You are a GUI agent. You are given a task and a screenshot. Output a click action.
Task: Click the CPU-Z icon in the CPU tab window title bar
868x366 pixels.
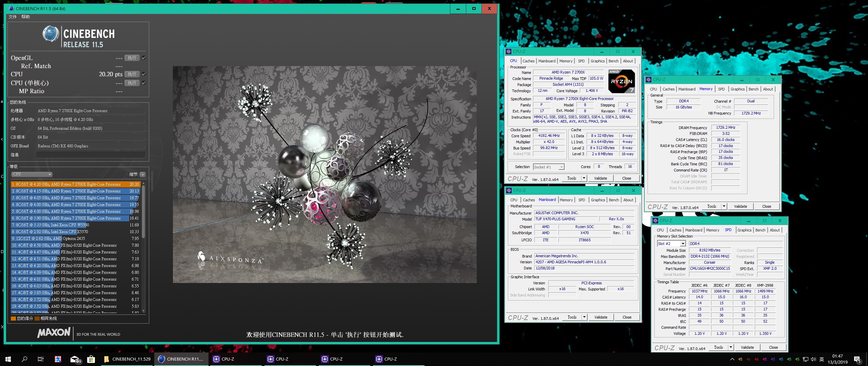[x=509, y=52]
